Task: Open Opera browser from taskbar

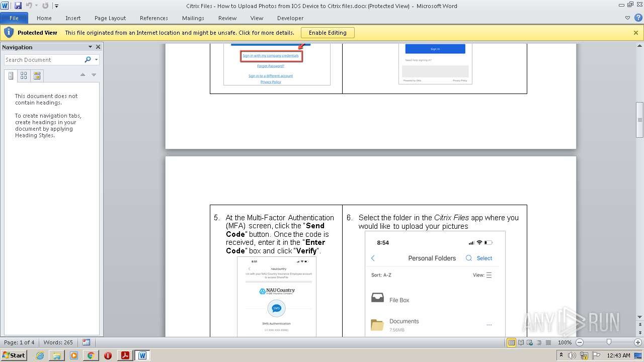Action: pyautogui.click(x=108, y=355)
